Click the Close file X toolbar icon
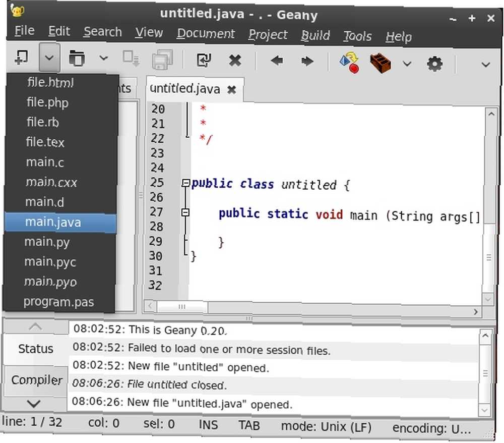 pos(235,61)
